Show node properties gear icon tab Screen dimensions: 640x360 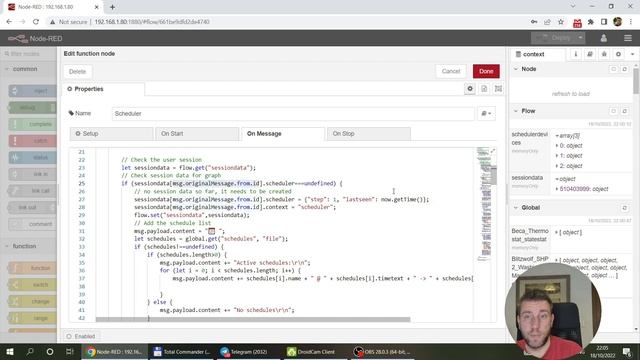(470, 89)
